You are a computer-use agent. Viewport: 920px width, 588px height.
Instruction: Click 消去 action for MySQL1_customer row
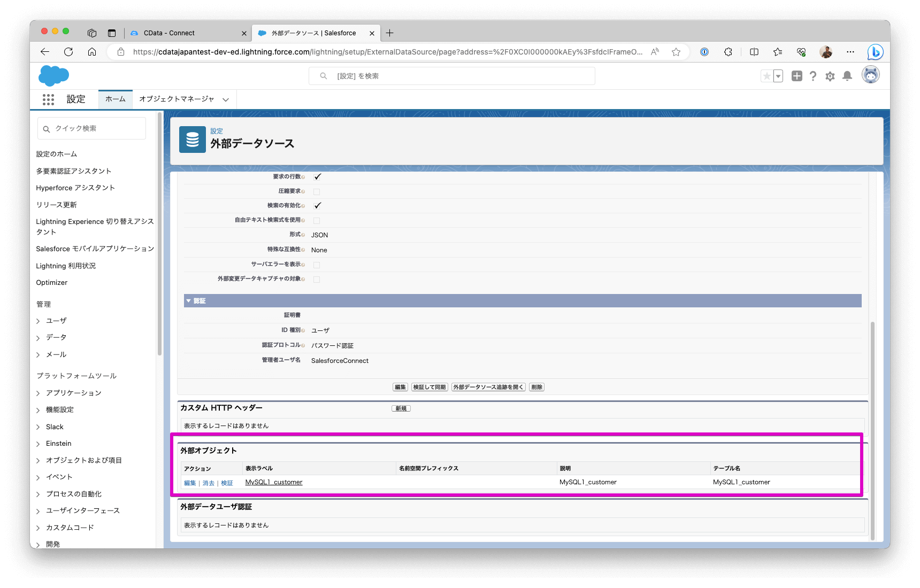[x=209, y=483]
